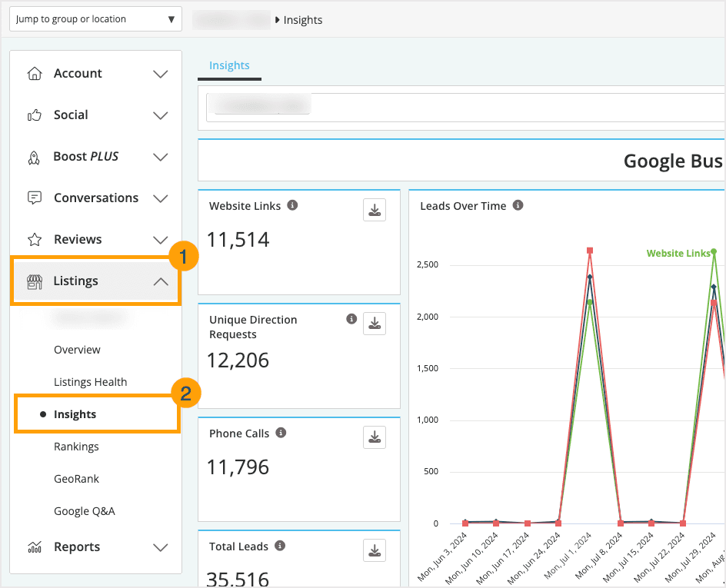Click the red peak marker on the chart

pos(590,250)
